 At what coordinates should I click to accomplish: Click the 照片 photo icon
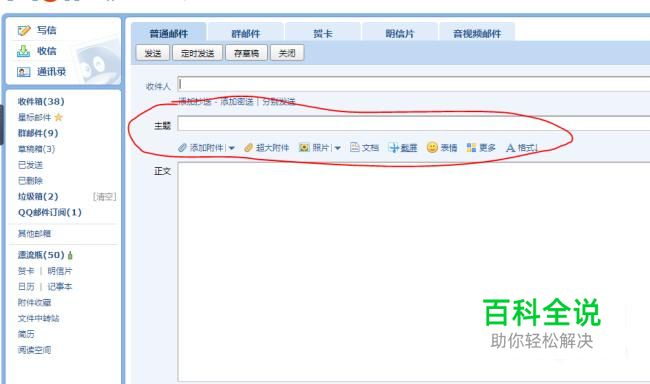(x=304, y=148)
